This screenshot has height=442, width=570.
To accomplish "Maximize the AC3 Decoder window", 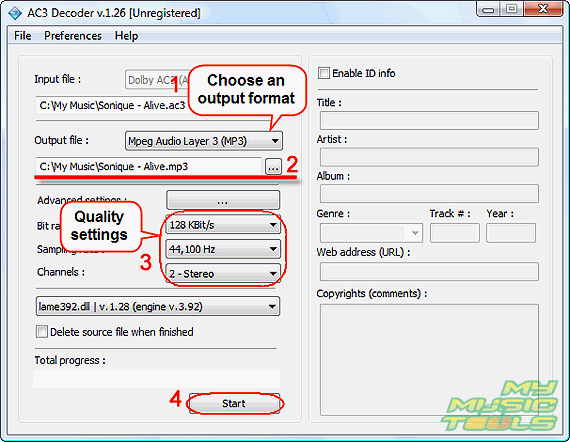I will pyautogui.click(x=511, y=9).
